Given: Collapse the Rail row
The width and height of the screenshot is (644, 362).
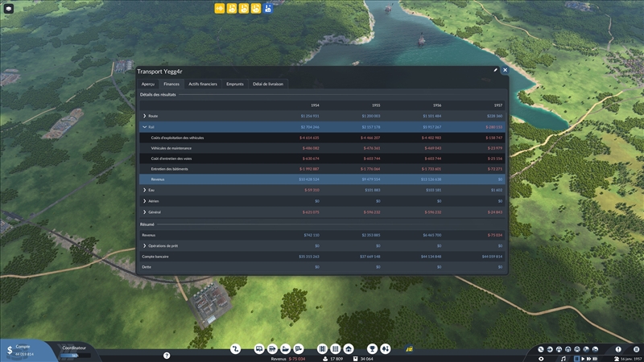Looking at the screenshot, I should [145, 127].
